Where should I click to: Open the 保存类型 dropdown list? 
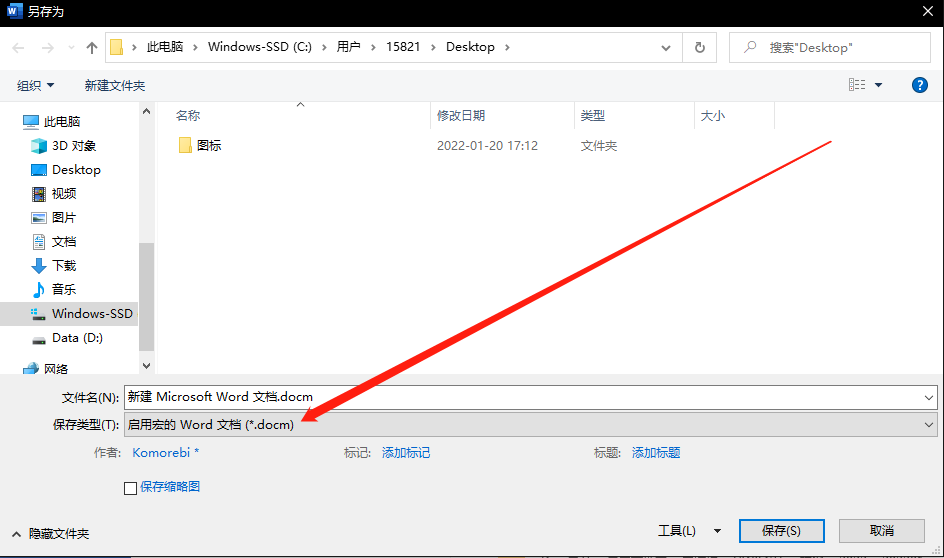point(530,424)
